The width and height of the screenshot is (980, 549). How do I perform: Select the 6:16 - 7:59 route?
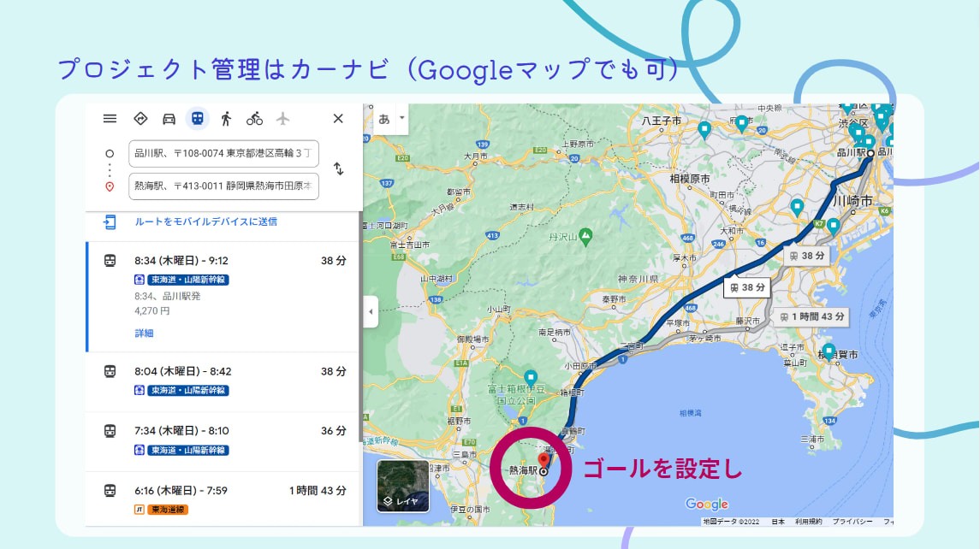tap(223, 499)
